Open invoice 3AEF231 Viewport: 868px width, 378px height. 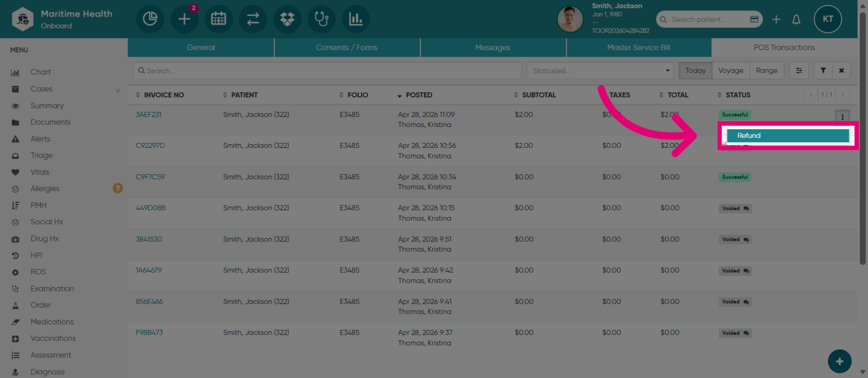point(148,115)
